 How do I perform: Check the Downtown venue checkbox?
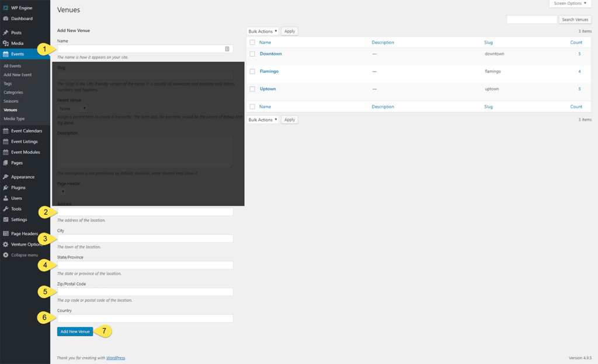tap(252, 54)
